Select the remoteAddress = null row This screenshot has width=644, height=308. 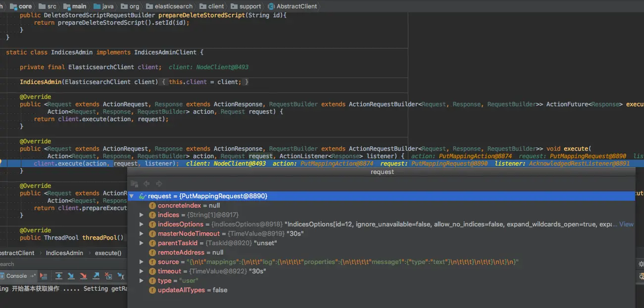point(381,253)
